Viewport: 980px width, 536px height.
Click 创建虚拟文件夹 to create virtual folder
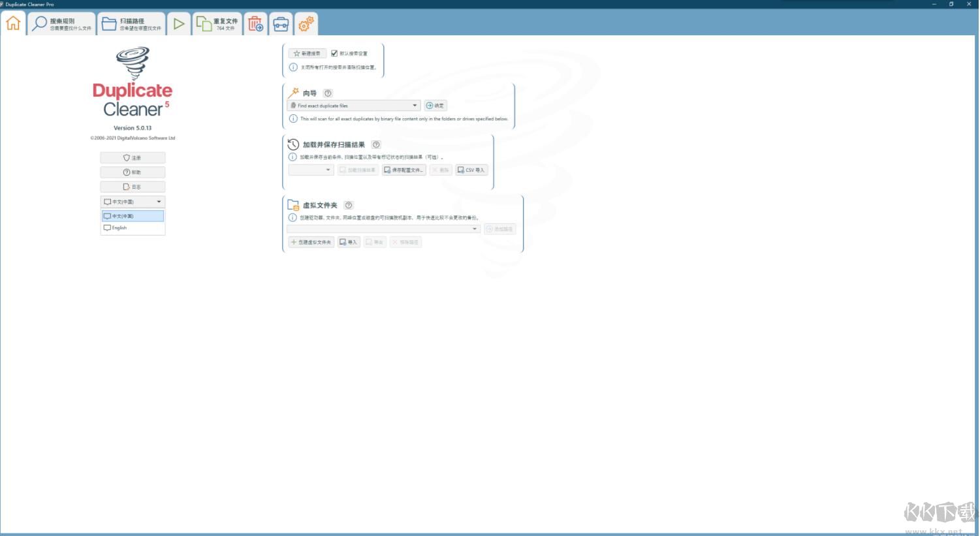[311, 242]
